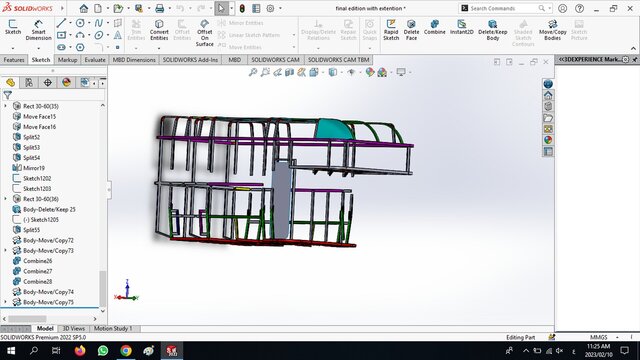The height and width of the screenshot is (360, 640).
Task: Select the Corner Rectangle tool
Action: (61, 35)
